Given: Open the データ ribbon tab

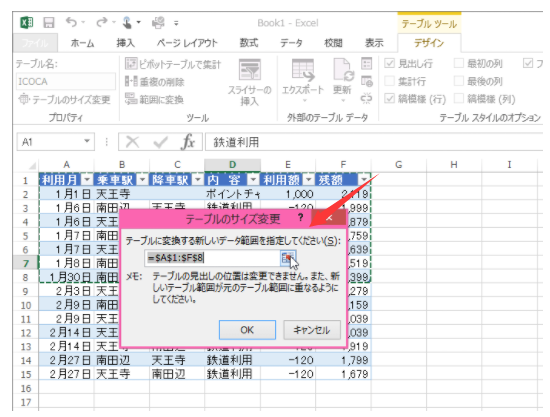Looking at the screenshot, I should tap(291, 43).
